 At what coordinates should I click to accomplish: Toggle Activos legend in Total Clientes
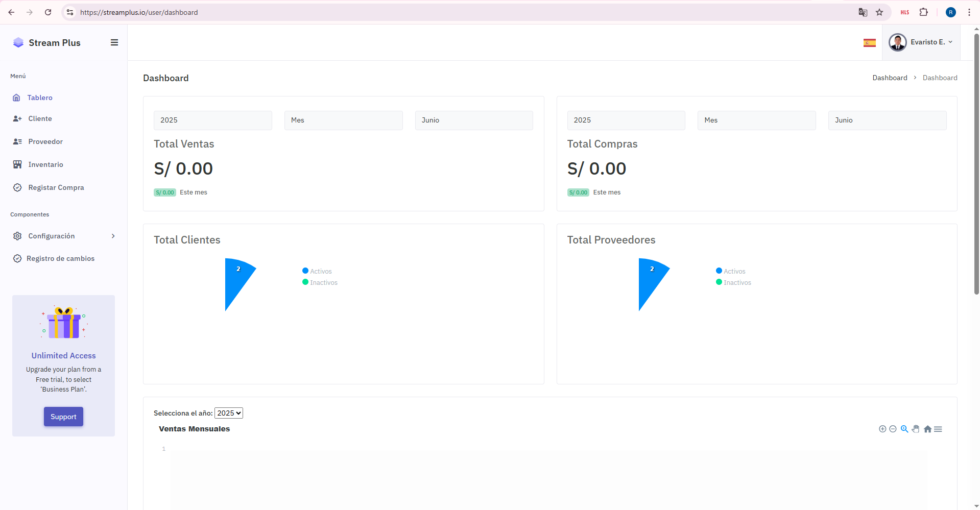point(317,271)
